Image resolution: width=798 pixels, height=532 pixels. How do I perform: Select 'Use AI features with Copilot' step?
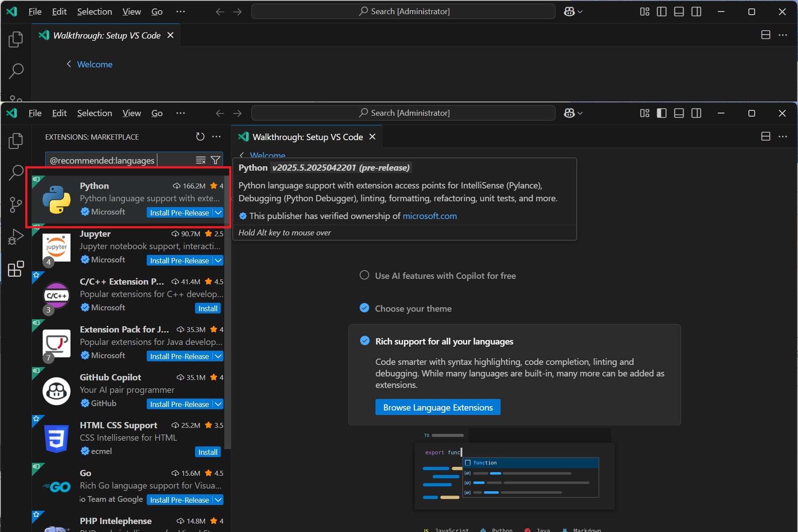click(445, 276)
